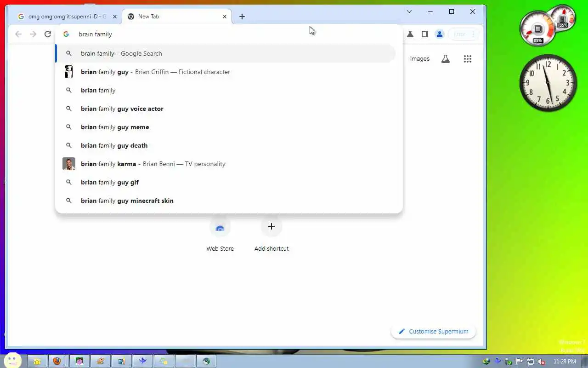Open Customise Supermium
The image size is (588, 368).
coord(433,331)
